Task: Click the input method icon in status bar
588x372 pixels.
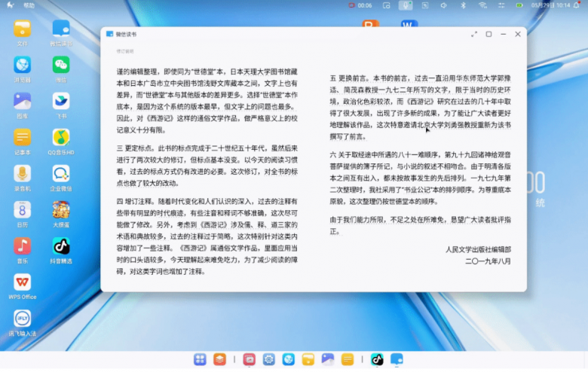Action: [425, 5]
